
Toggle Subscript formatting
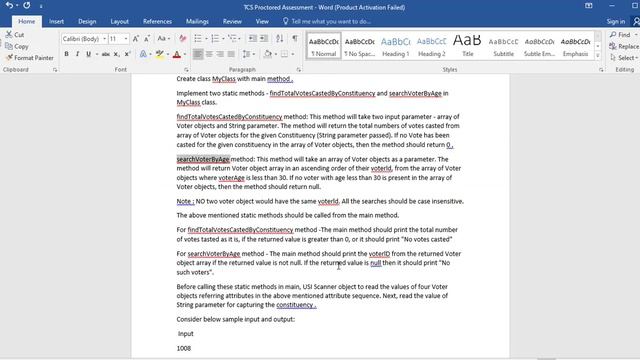116,54
